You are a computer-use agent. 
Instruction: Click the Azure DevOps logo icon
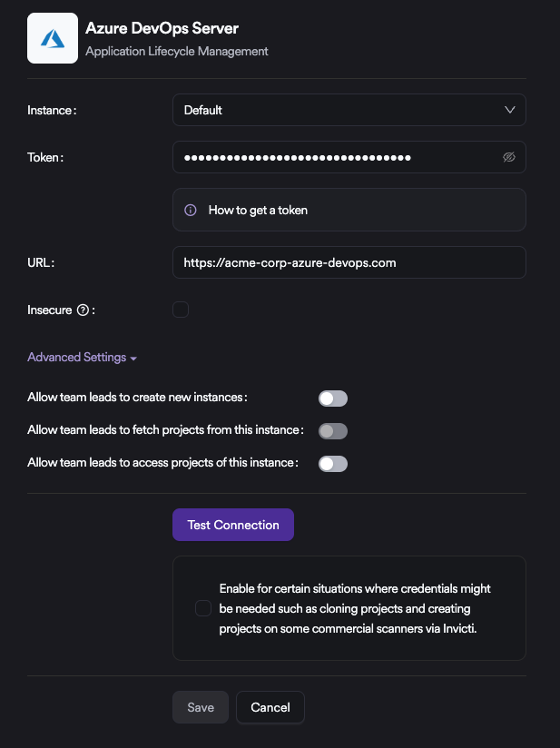[x=53, y=38]
